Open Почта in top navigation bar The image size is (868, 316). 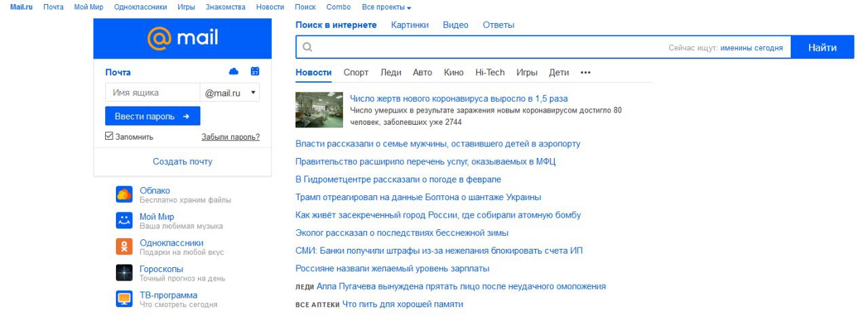pos(54,7)
